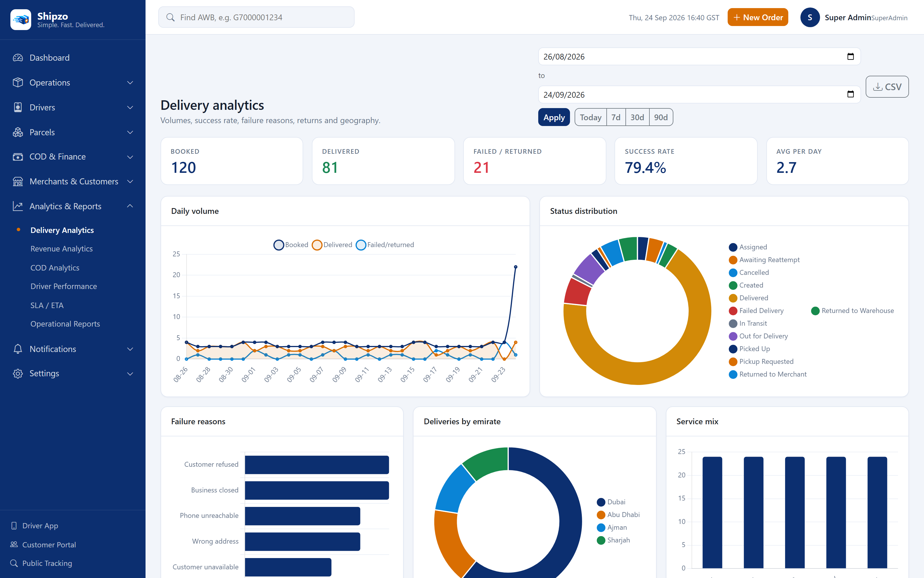The width and height of the screenshot is (924, 578).
Task: Click the Failed Delivery red swatch
Action: [733, 311]
